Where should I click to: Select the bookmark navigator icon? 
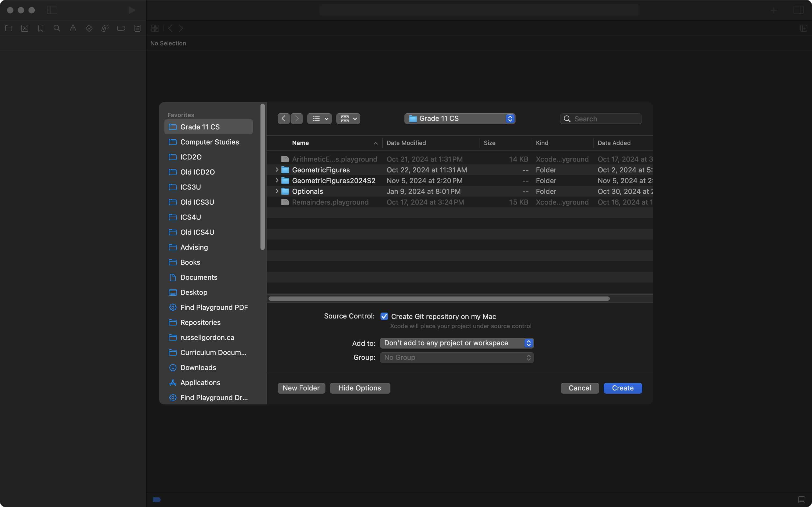coord(41,28)
